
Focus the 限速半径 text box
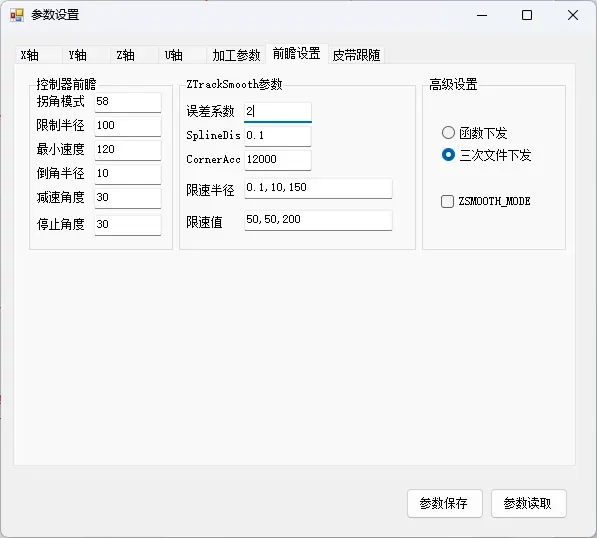coord(318,188)
